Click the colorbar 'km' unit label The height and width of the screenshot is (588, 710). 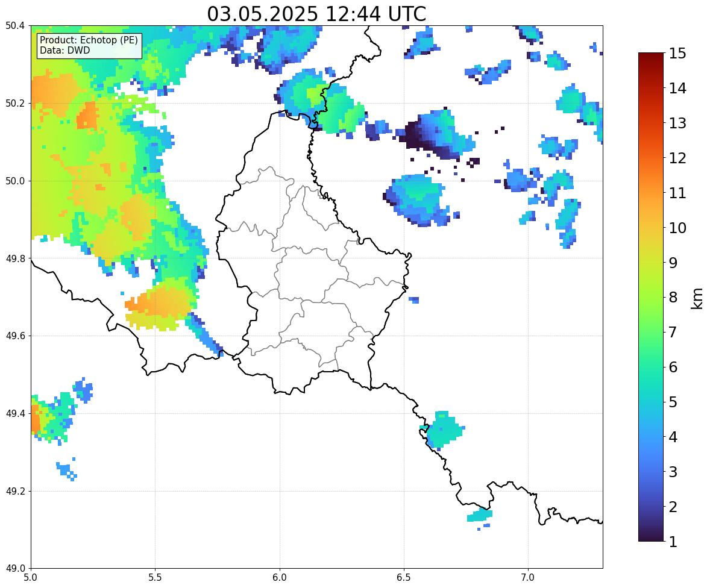click(698, 298)
